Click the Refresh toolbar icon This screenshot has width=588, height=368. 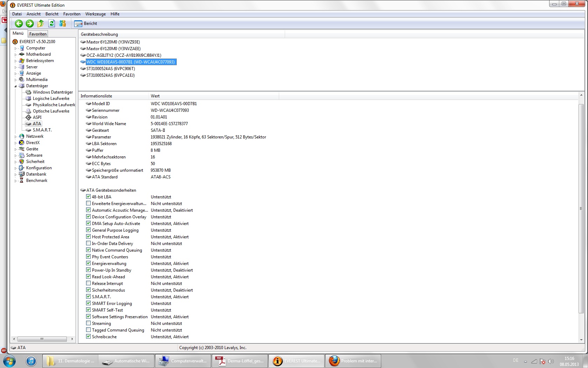point(52,23)
